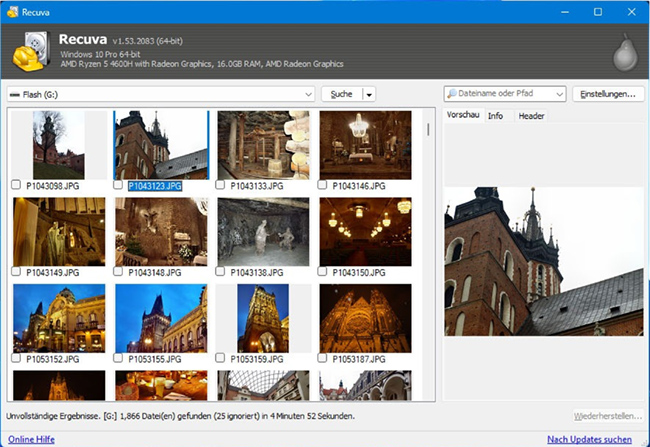The width and height of the screenshot is (650, 447).
Task: Open the Suche button dropdown arrow
Action: tap(369, 95)
